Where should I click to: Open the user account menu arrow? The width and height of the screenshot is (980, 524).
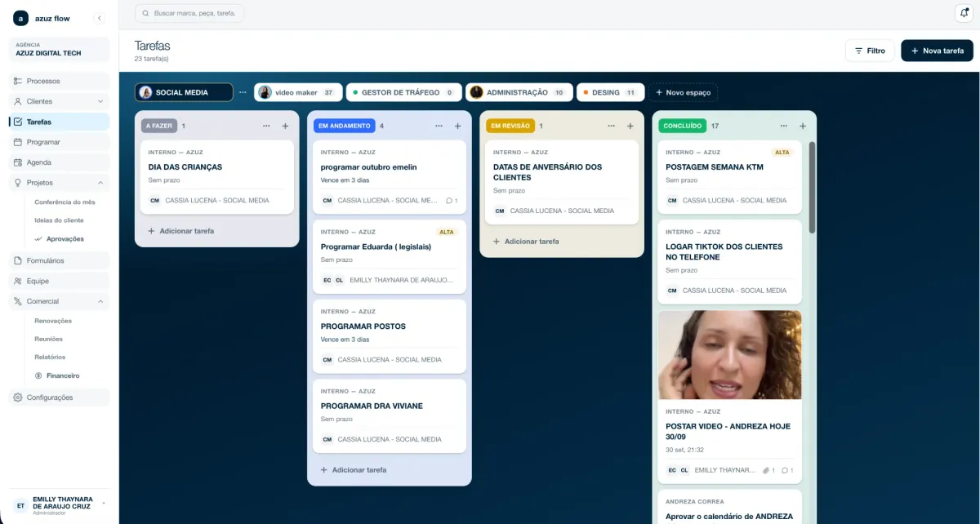point(104,504)
